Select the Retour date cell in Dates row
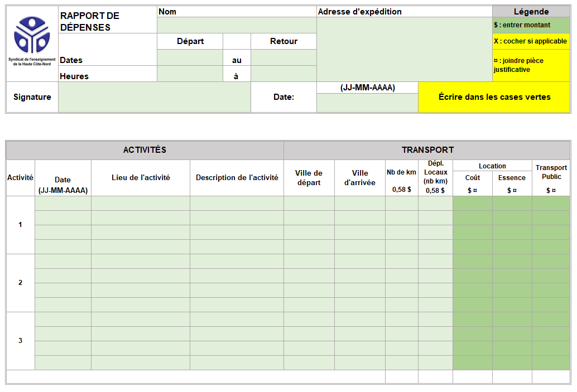Screen dimensions: 577x392 (x=283, y=57)
